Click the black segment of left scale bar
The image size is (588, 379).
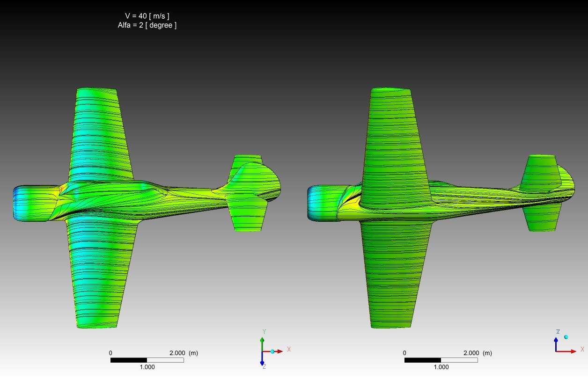point(128,360)
